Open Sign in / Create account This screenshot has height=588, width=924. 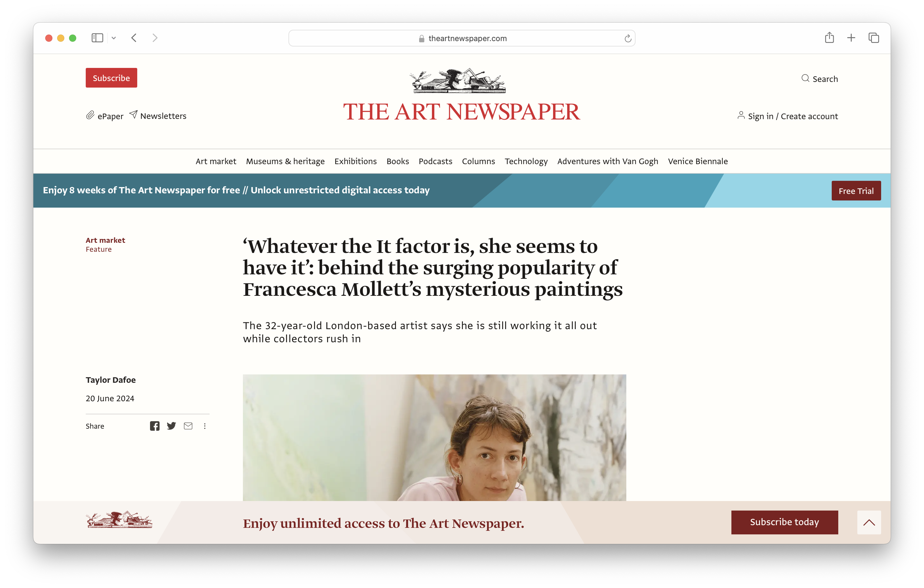point(793,116)
